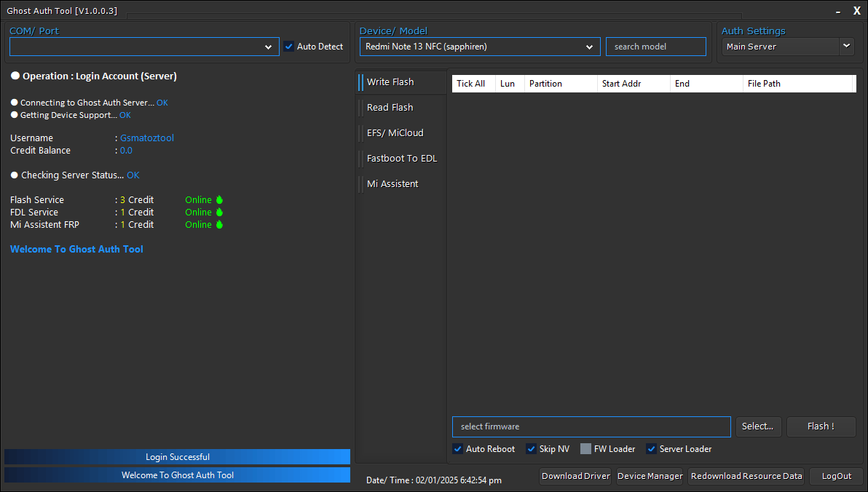Click the green thumbs-up beside Flash Service
The height and width of the screenshot is (492, 868).
pyautogui.click(x=218, y=199)
